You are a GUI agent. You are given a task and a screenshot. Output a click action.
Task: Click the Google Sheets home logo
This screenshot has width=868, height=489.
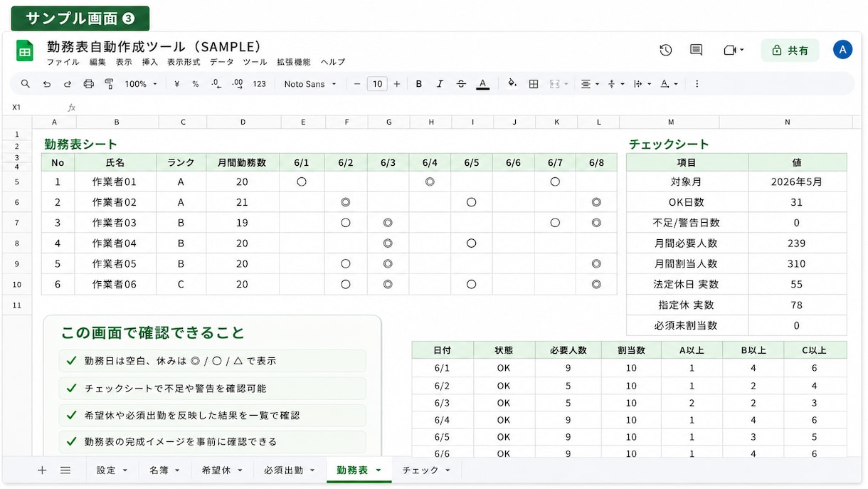tap(25, 51)
